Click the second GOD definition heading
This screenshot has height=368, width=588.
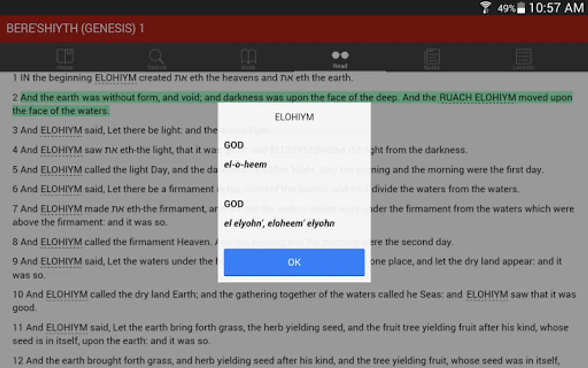[234, 204]
